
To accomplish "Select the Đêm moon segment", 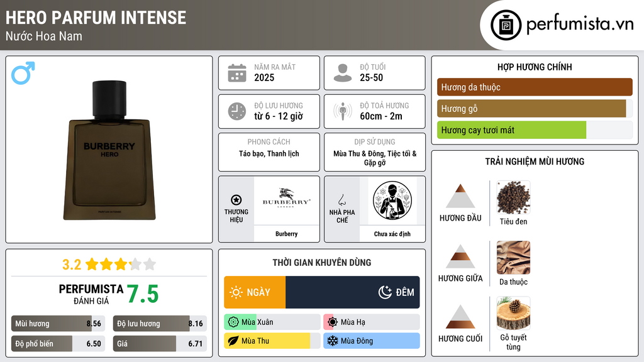I will point(353,292).
